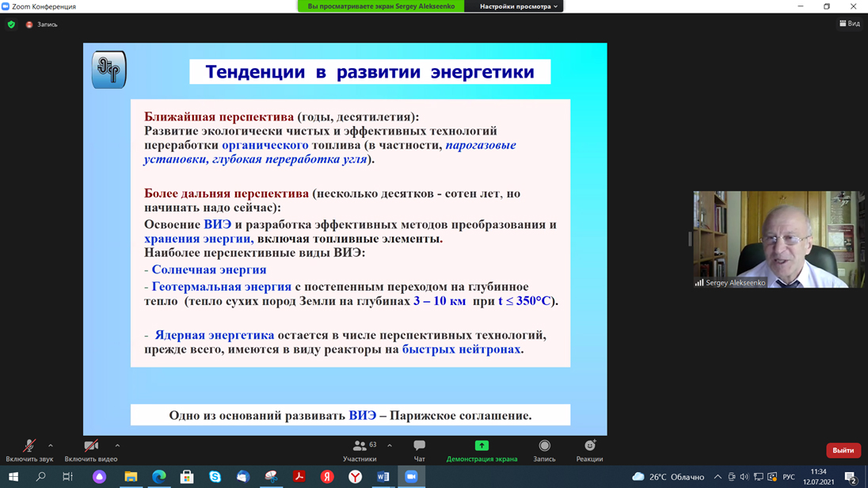Click the Запись recording indicator at top left
This screenshot has height=488, width=868.
point(42,25)
